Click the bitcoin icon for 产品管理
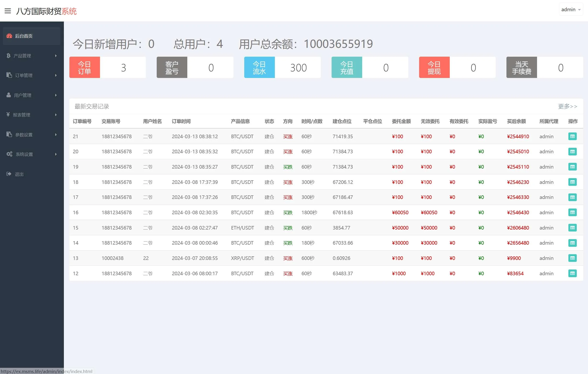 pos(9,56)
